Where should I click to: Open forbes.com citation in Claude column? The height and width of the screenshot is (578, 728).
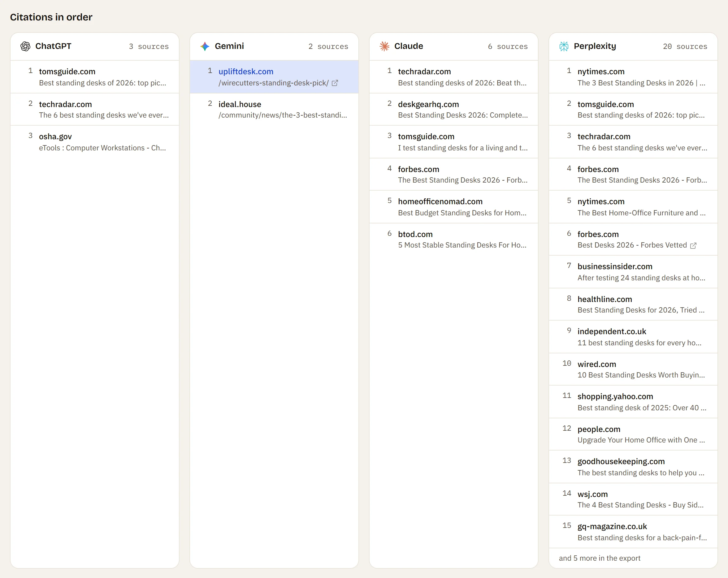[453, 175]
